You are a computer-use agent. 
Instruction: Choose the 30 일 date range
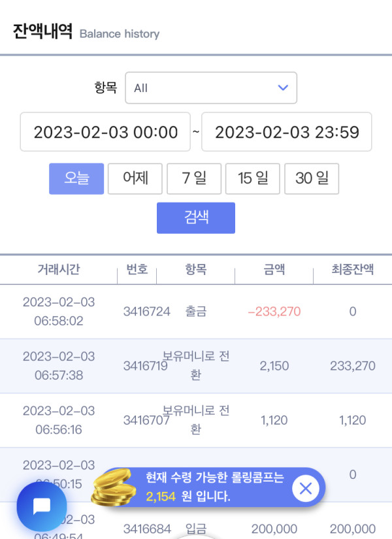tap(312, 178)
